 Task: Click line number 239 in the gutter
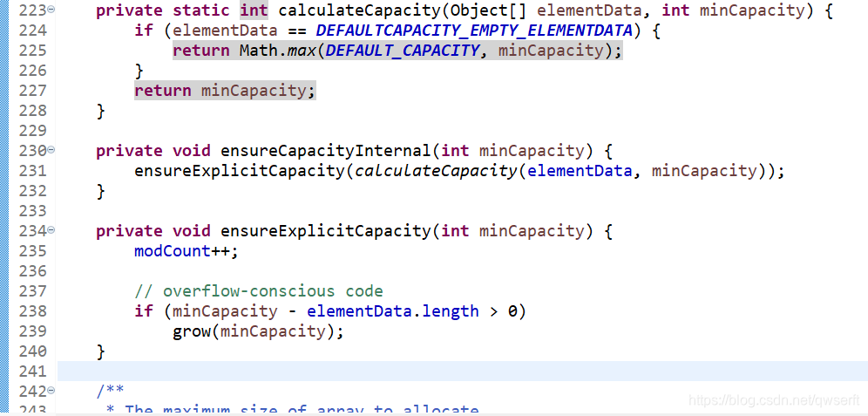32,331
